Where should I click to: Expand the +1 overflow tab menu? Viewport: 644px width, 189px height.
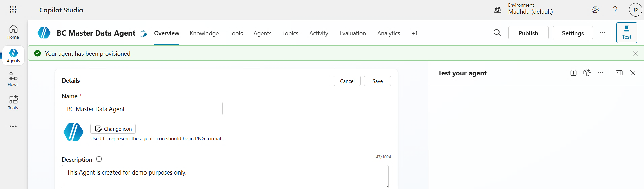(414, 33)
